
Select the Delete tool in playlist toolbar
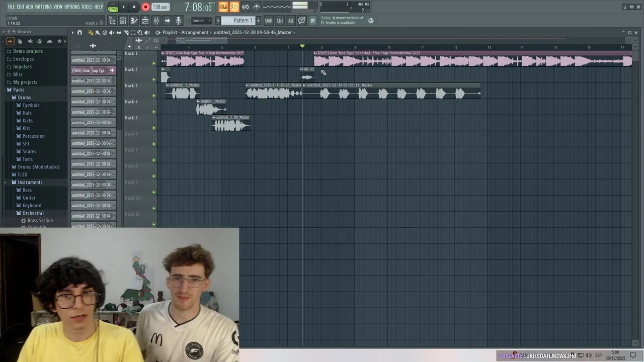105,33
